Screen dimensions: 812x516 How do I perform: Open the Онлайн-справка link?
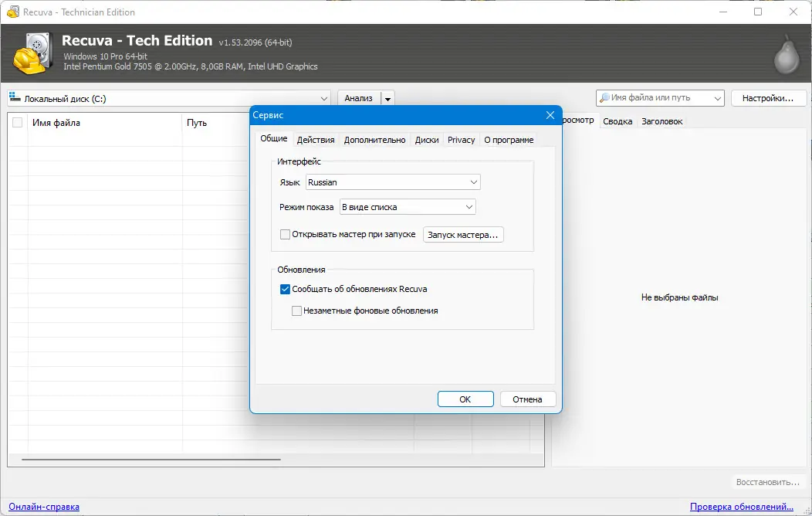coord(44,507)
